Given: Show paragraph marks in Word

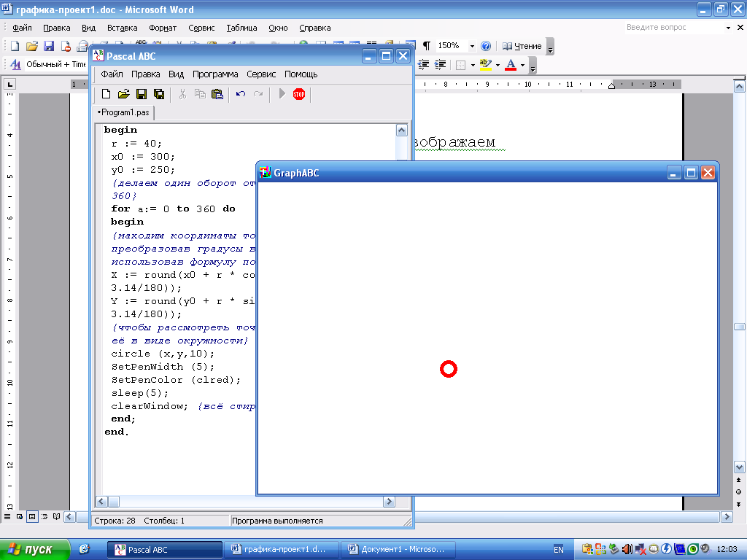Looking at the screenshot, I should click(426, 46).
